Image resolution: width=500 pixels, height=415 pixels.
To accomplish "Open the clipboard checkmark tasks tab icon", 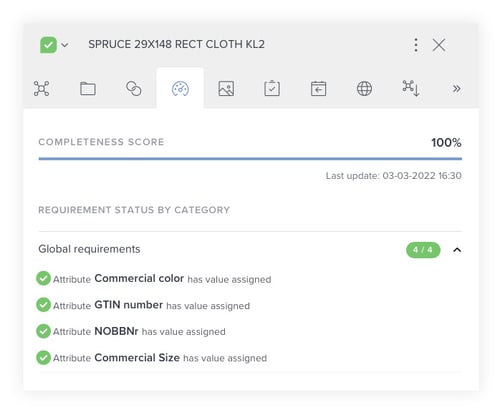I will pos(272,89).
